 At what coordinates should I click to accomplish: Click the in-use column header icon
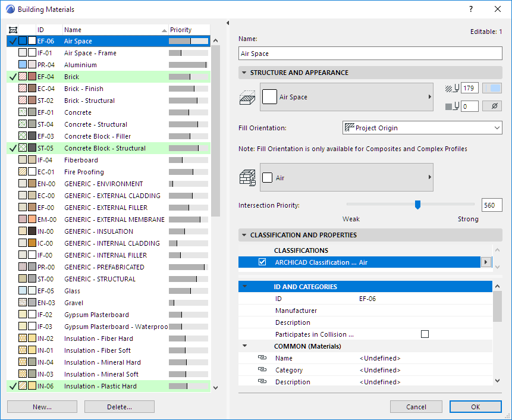click(x=13, y=30)
